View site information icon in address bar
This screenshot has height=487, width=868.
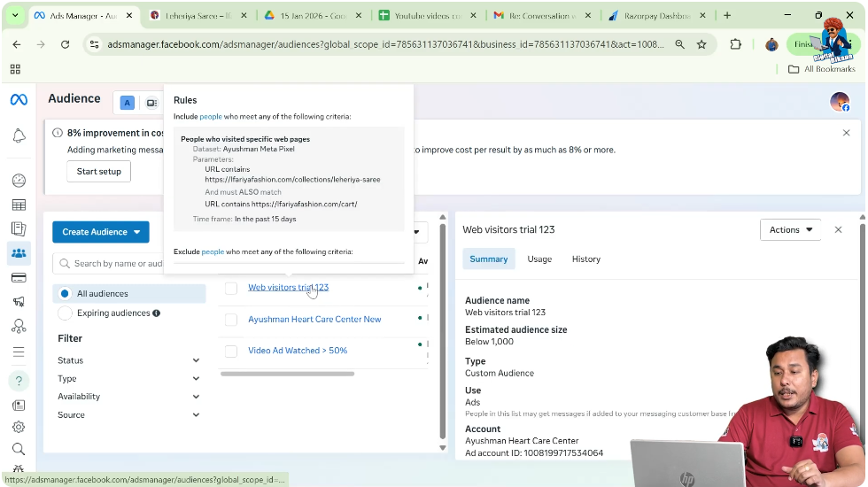(94, 44)
